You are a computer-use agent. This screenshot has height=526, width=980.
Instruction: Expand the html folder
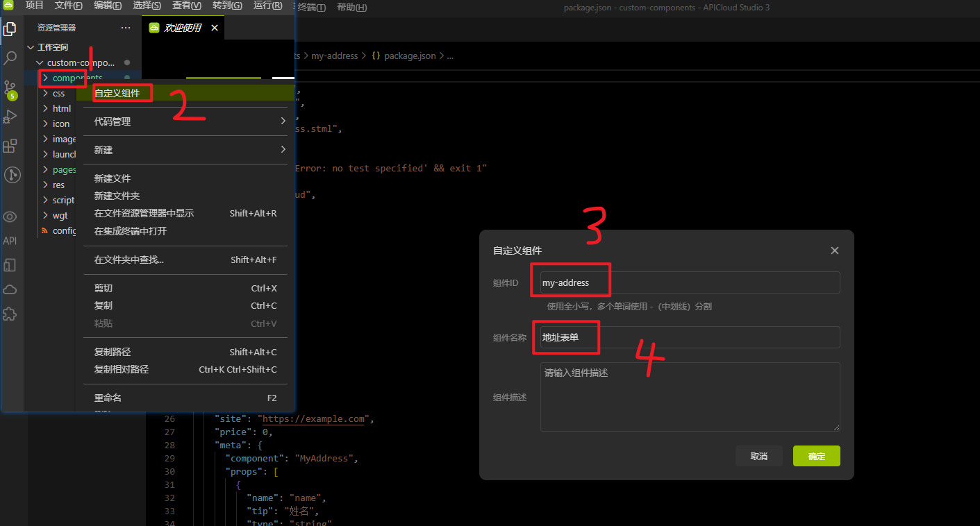click(45, 108)
